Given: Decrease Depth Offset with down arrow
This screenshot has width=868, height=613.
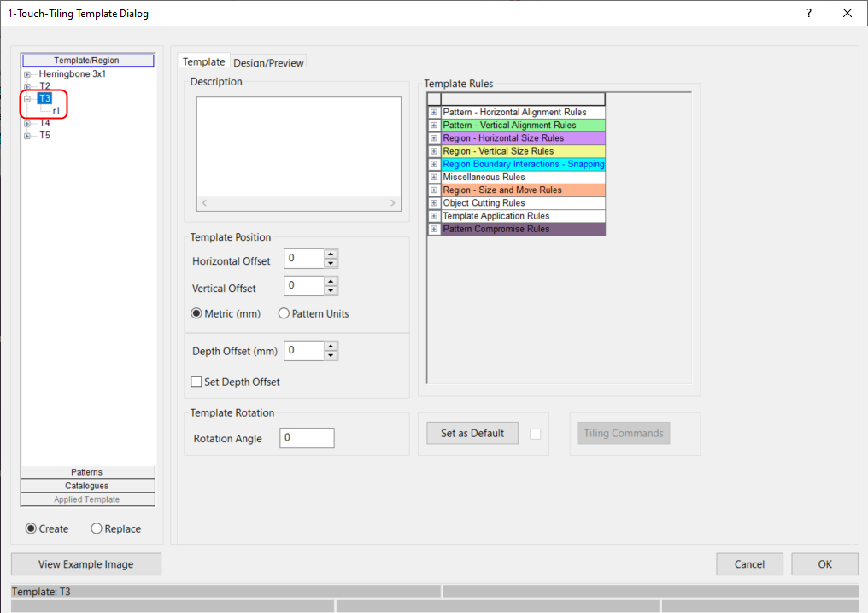Looking at the screenshot, I should (331, 355).
